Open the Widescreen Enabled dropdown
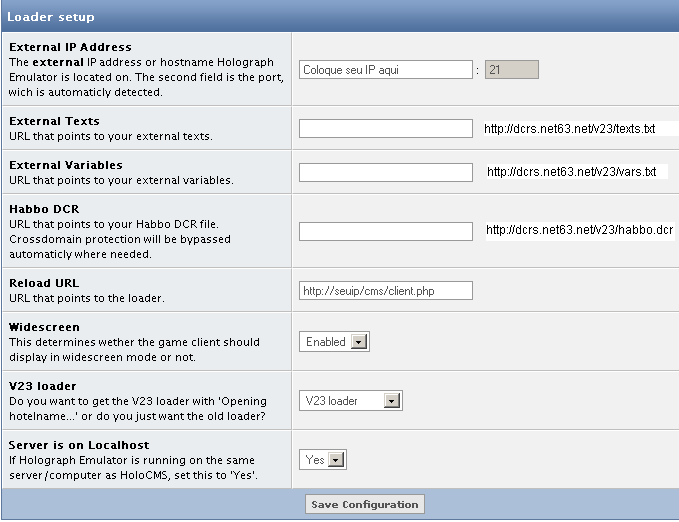Viewport: 679px width, 522px height. click(x=334, y=342)
